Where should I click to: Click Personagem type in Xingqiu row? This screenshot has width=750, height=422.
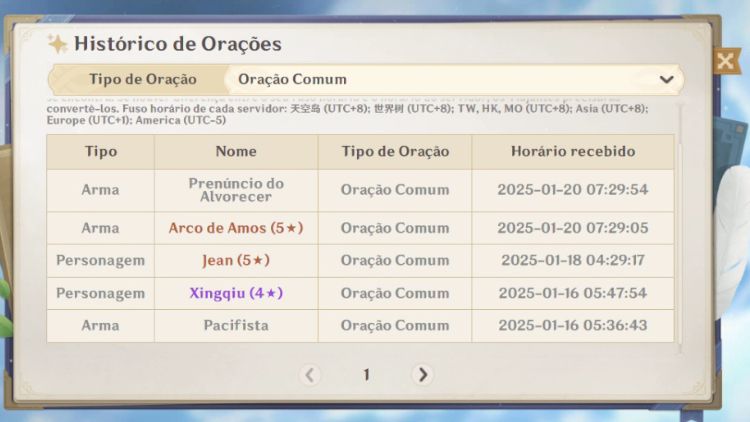pos(100,293)
